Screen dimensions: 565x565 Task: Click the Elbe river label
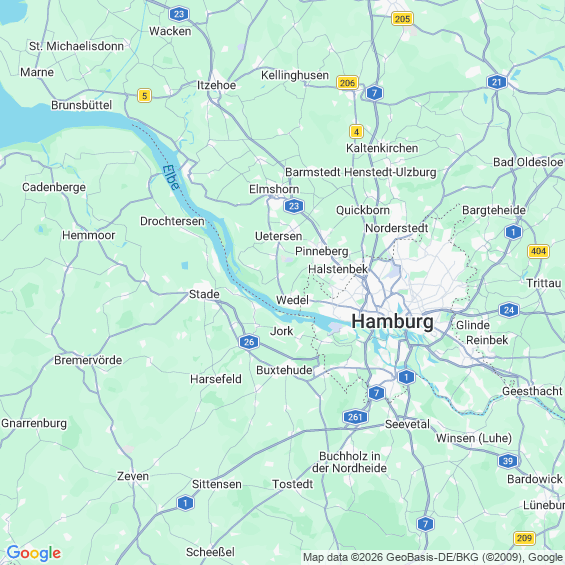(x=171, y=177)
